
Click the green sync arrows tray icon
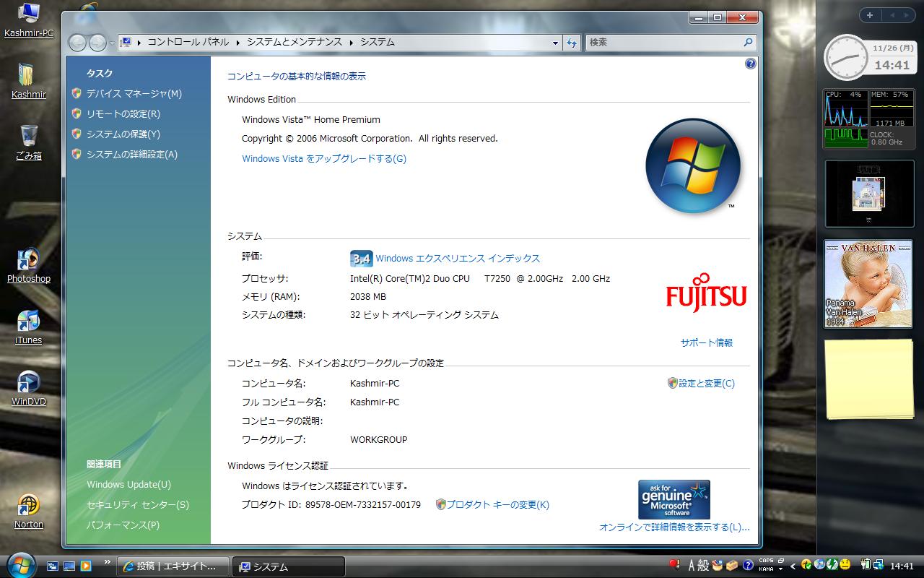(x=832, y=565)
